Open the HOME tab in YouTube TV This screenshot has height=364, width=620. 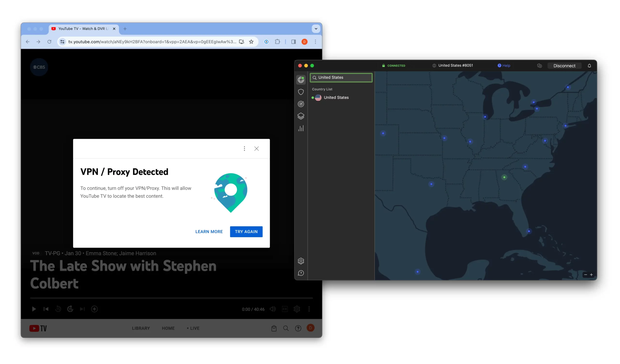click(168, 328)
